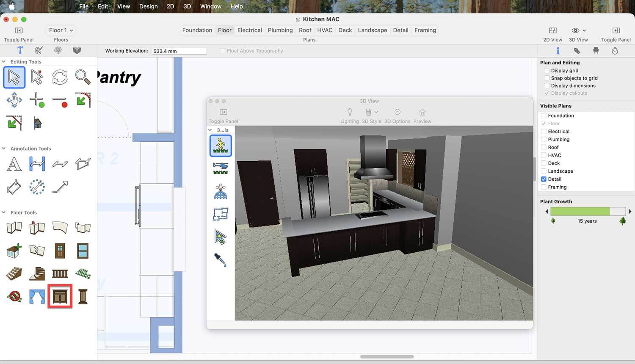Collapse the Editing Tools section
Screen dimensions: 635x364
[x=4, y=62]
